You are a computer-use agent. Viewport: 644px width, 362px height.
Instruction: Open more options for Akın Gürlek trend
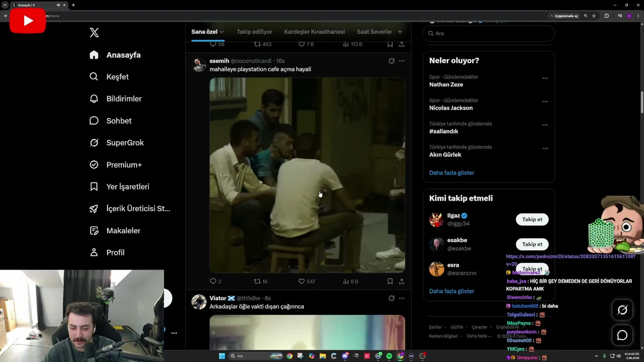(x=545, y=148)
